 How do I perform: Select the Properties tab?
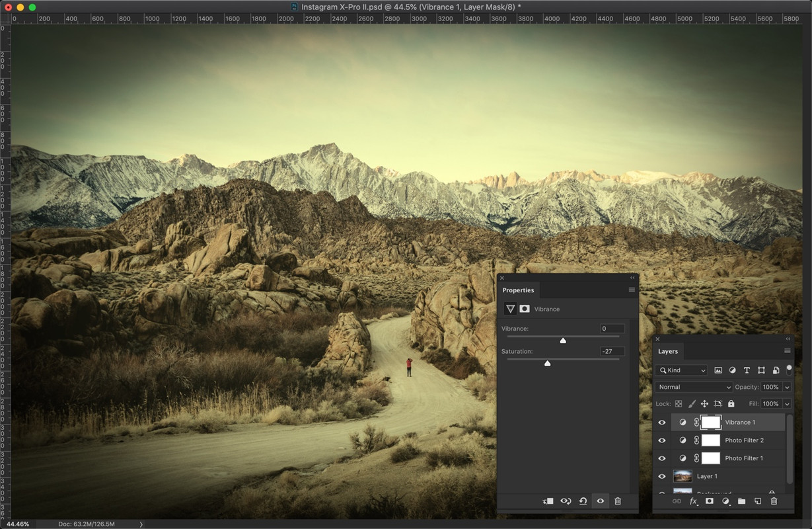518,290
